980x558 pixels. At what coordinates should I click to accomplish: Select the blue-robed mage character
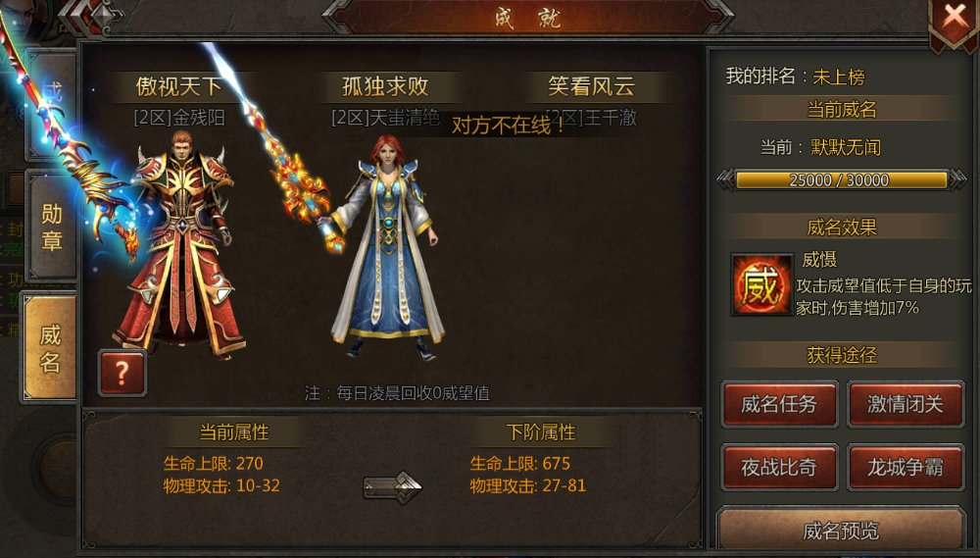click(387, 247)
